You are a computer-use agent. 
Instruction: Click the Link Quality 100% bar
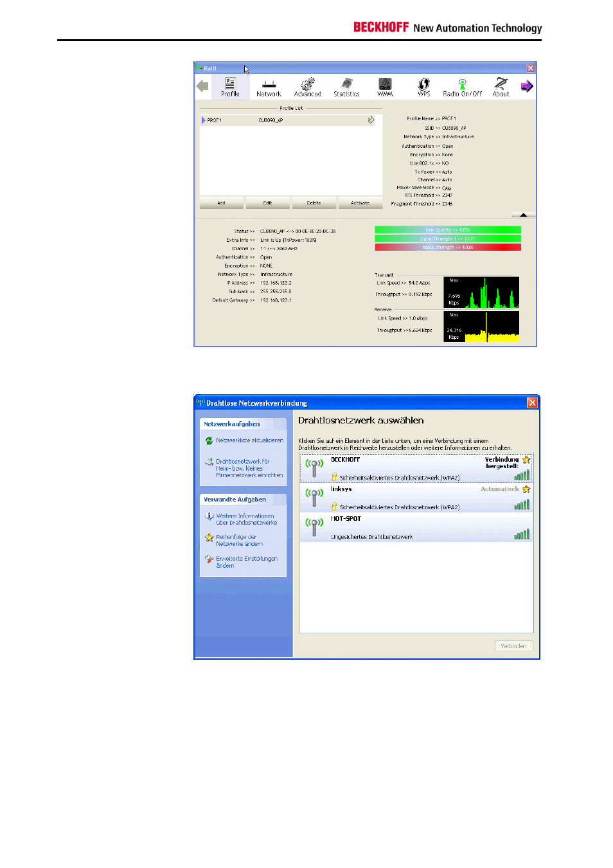pos(448,230)
